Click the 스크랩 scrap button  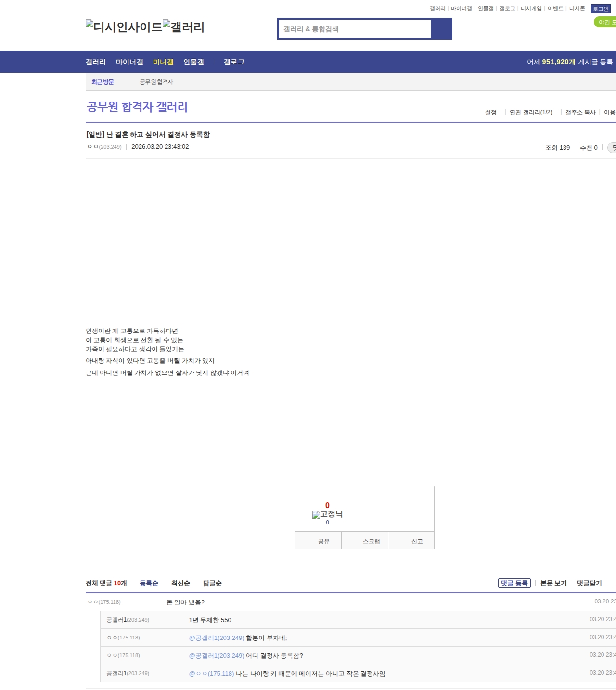pyautogui.click(x=365, y=541)
